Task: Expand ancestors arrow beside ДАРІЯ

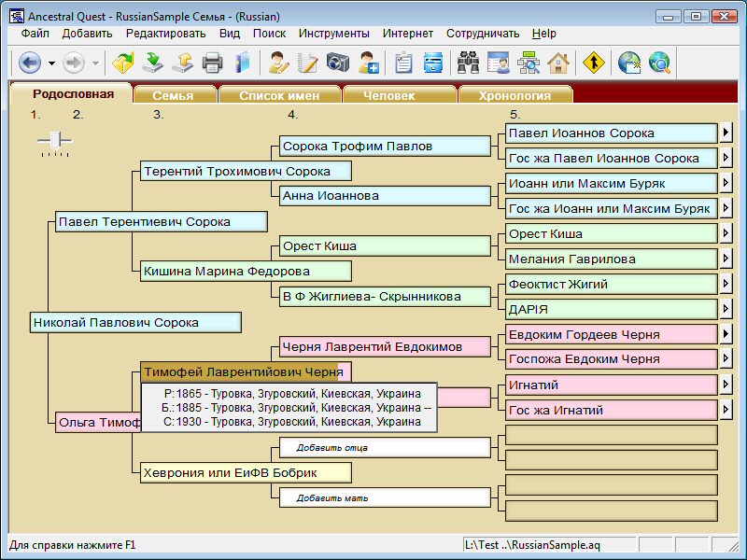Action: coord(726,309)
